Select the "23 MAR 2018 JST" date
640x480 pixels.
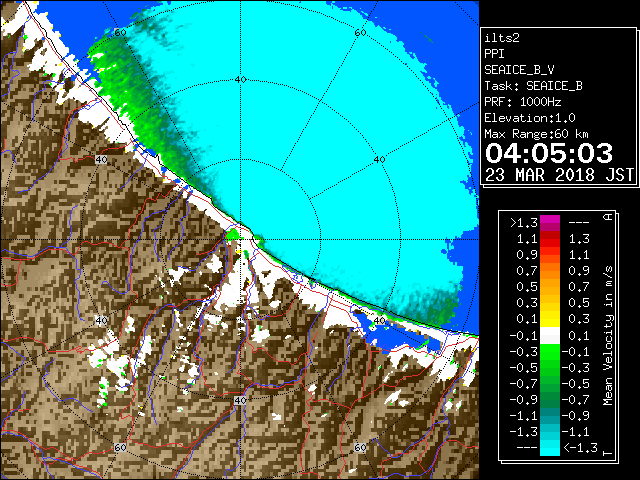(x=559, y=175)
